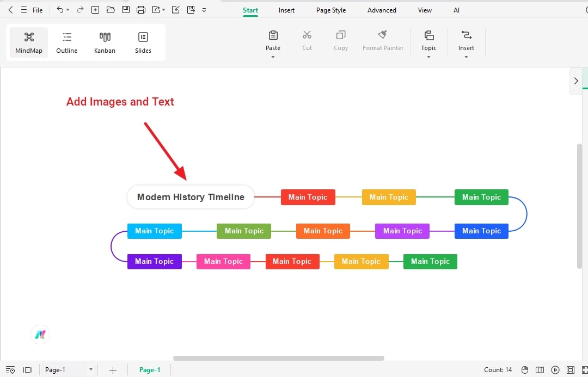Viewport: 588px width, 377px height.
Task: Select the olive green Main Topic
Action: coord(244,231)
